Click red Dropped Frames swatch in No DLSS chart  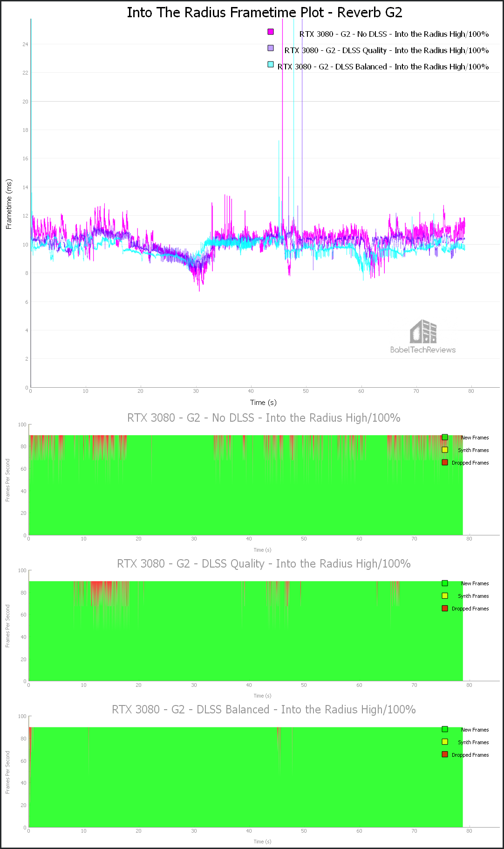tap(445, 462)
